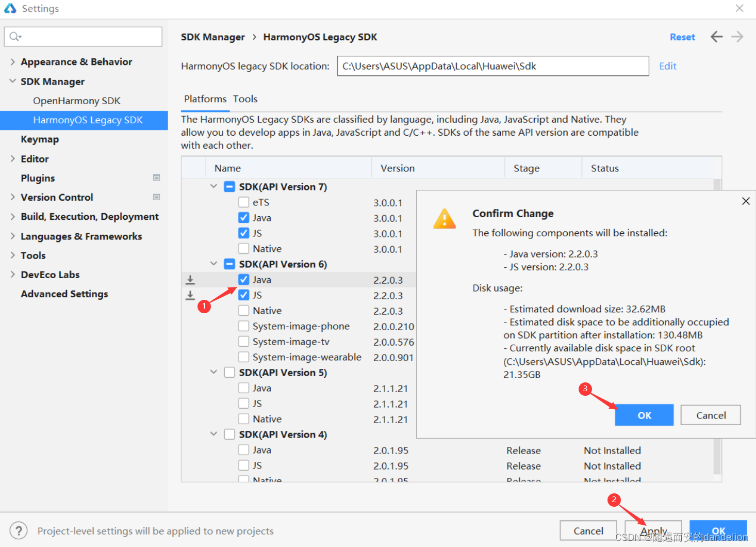The width and height of the screenshot is (756, 547).
Task: Confirm installation with dialog OK button
Action: (644, 415)
